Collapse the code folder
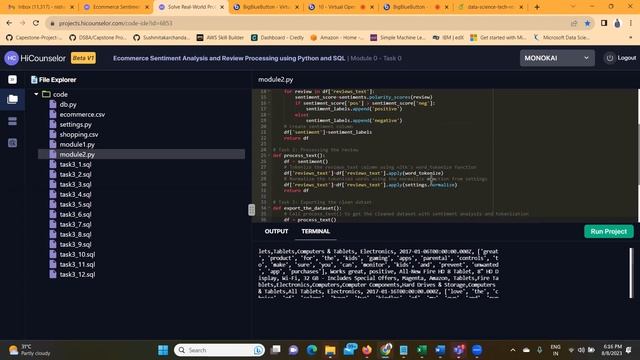Image resolution: width=640 pixels, height=360 pixels. pyautogui.click(x=36, y=94)
